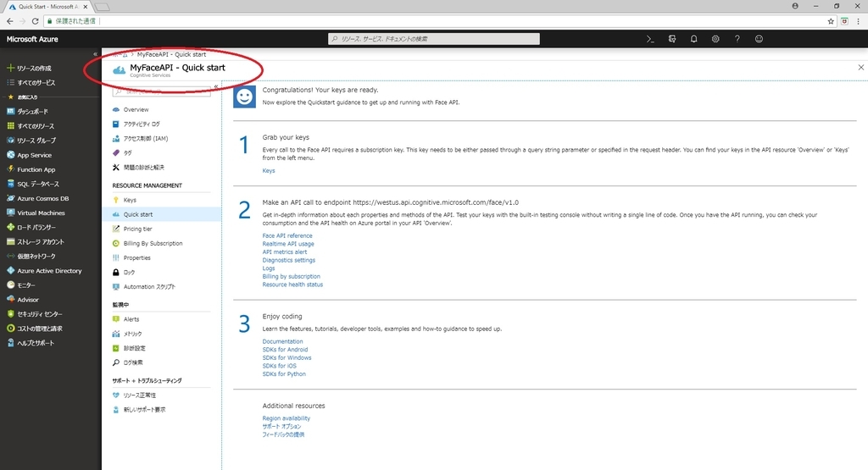The image size is (868, 470).
Task: Click the ロック padlock icon
Action: (x=115, y=272)
